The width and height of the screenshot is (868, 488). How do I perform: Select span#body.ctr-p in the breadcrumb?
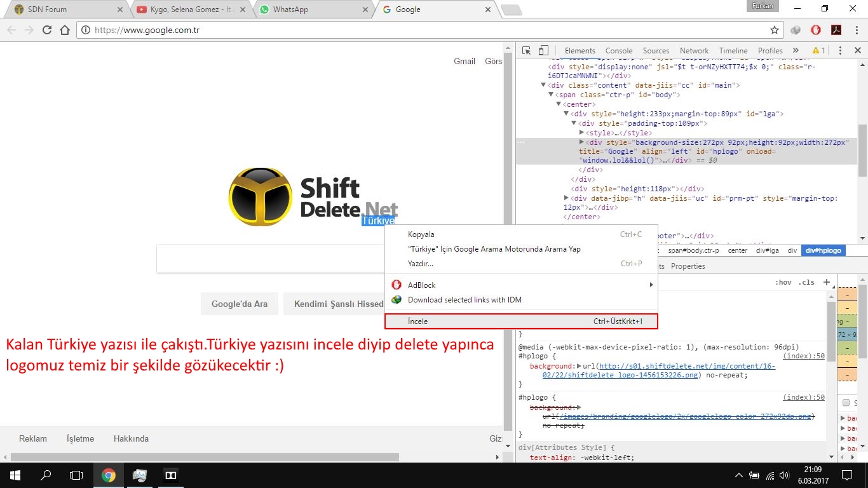[x=693, y=250]
